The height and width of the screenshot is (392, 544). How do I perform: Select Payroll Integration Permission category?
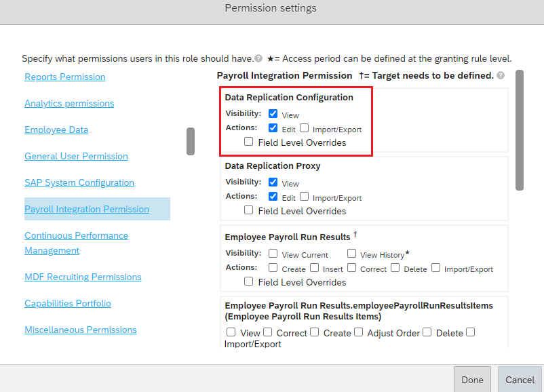coord(87,209)
